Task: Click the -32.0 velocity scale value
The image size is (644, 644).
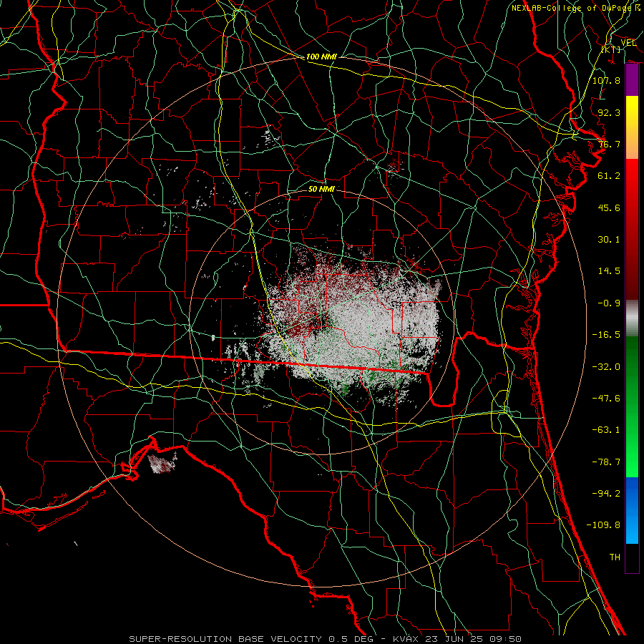Action: (x=606, y=367)
